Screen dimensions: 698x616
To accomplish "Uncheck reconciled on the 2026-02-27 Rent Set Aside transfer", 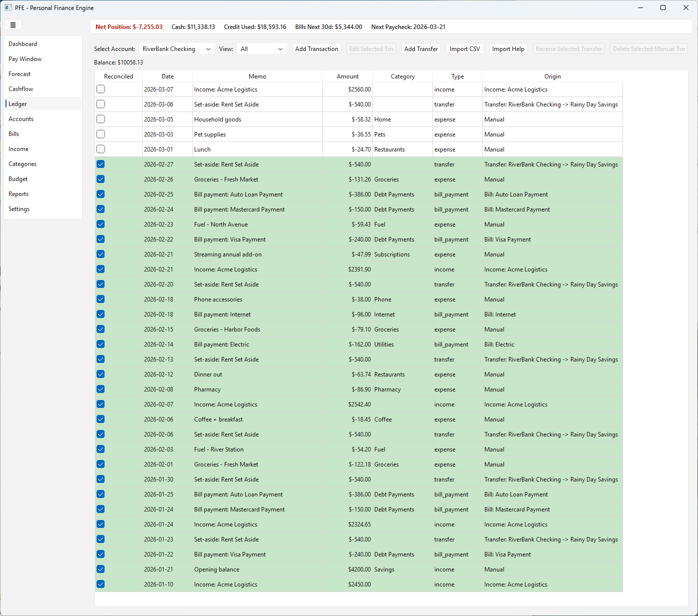I will (x=101, y=164).
